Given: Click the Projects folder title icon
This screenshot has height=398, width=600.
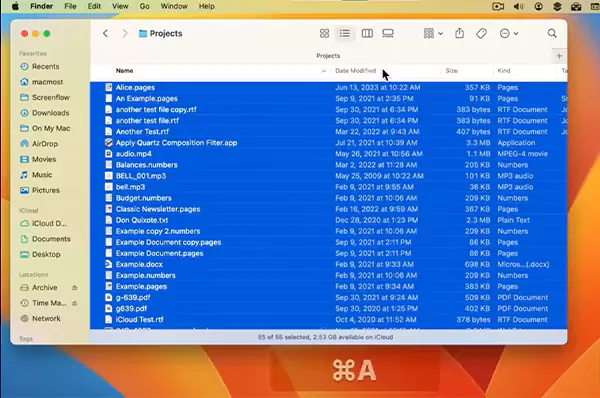Looking at the screenshot, I should [143, 34].
